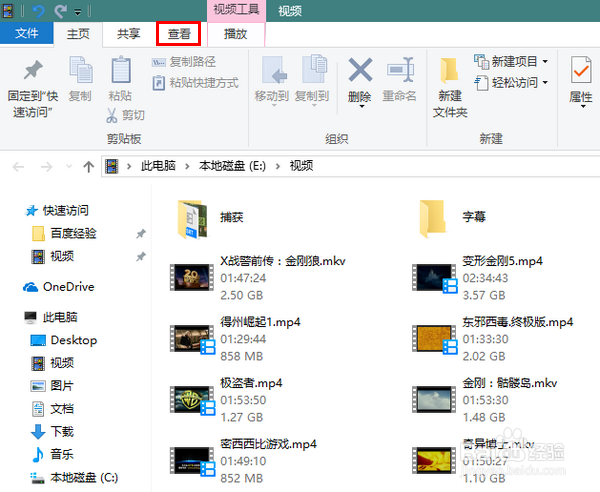The width and height of the screenshot is (600, 492).
Task: Open the New Item (新建项目) dropdown
Action: click(x=511, y=61)
